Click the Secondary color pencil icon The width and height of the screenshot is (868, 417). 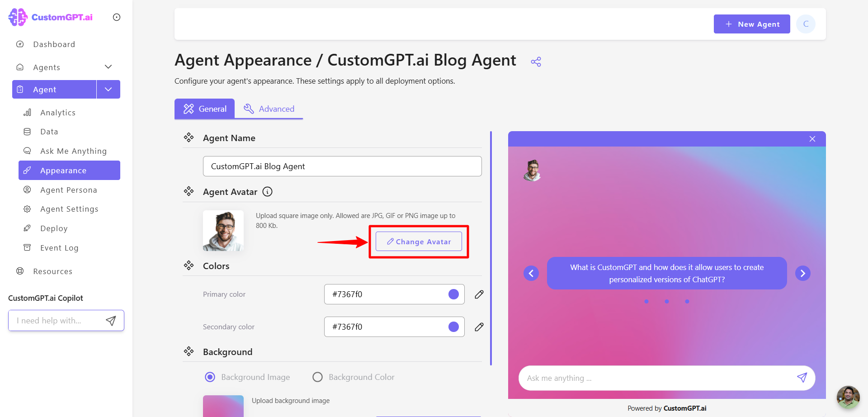pos(479,327)
